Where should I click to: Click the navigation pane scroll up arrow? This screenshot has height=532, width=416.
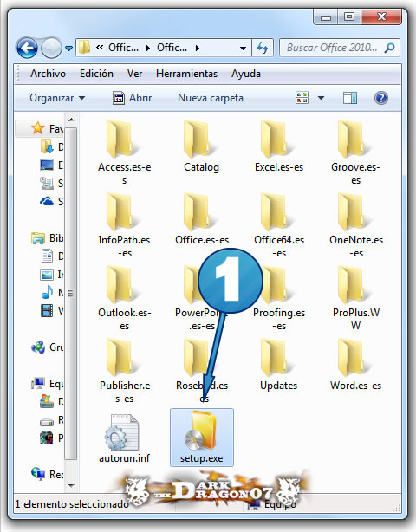71,120
